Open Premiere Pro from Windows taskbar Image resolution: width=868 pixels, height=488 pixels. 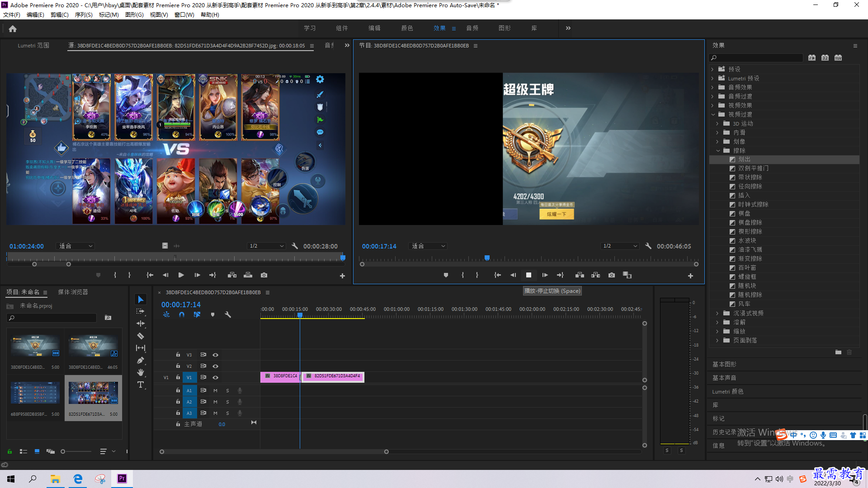coord(122,479)
